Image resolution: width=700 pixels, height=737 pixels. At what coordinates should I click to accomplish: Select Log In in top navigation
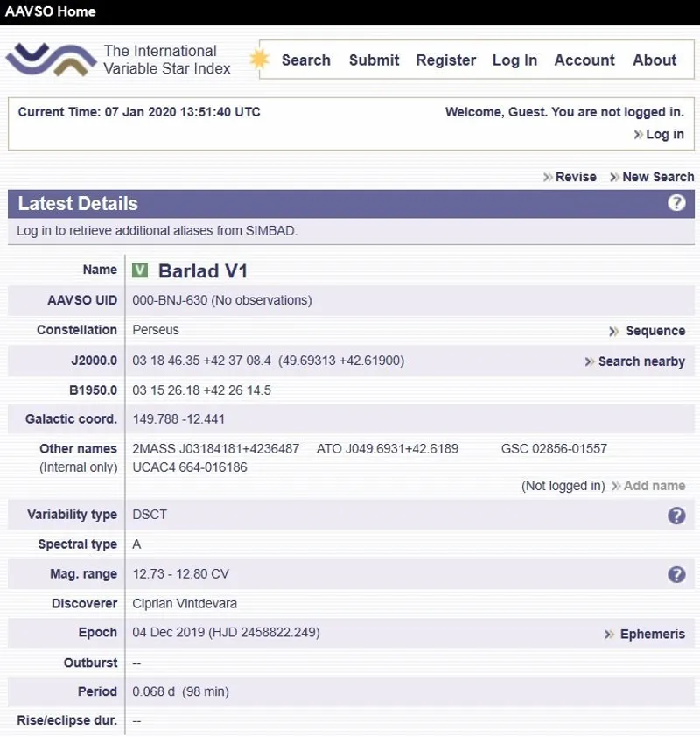click(514, 60)
